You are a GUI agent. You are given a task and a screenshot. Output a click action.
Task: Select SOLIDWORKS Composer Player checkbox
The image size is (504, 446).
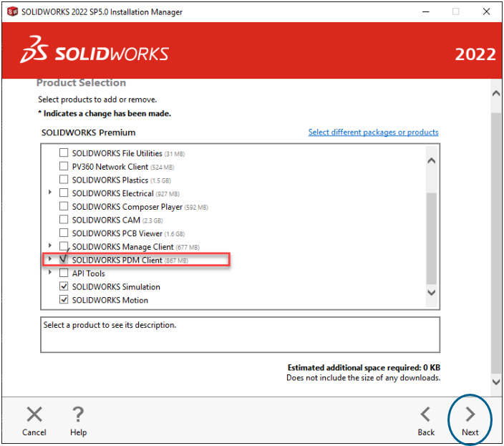64,206
